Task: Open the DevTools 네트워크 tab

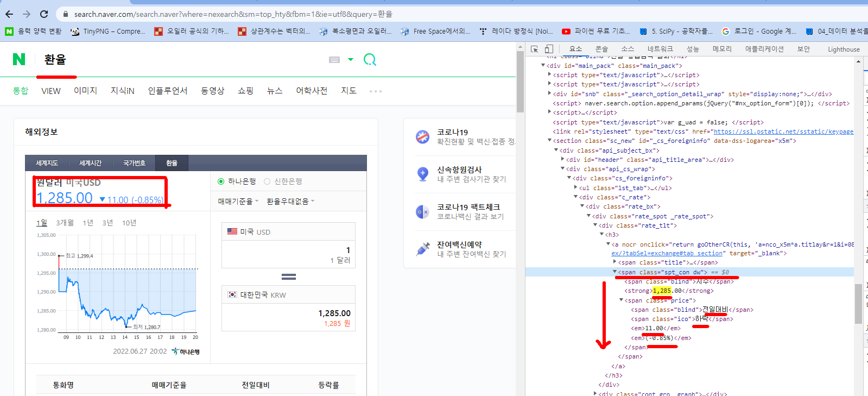Action: pos(660,49)
